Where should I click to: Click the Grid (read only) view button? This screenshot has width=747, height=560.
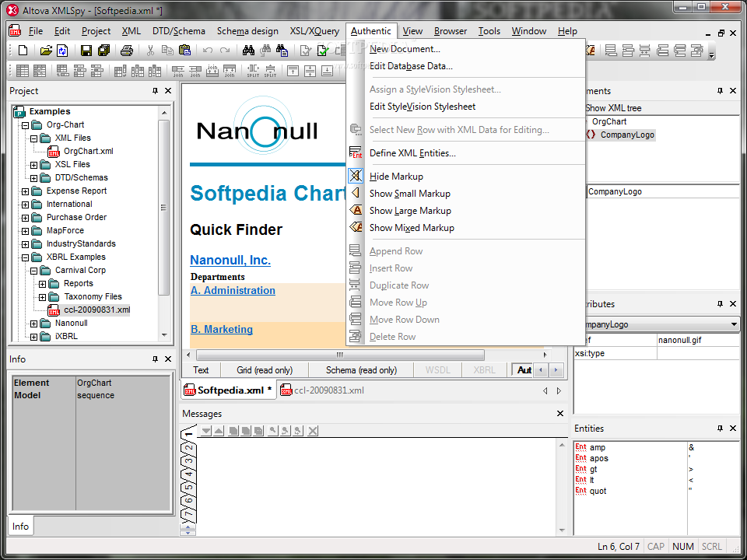(265, 370)
